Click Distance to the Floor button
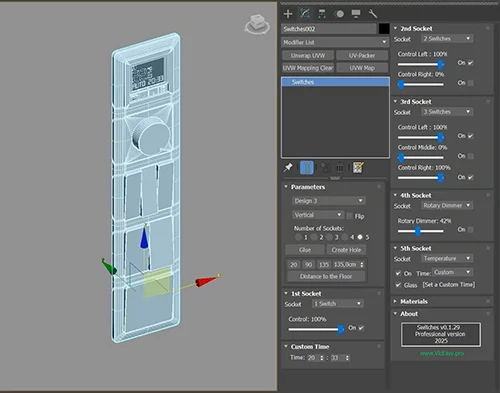 [x=326, y=276]
